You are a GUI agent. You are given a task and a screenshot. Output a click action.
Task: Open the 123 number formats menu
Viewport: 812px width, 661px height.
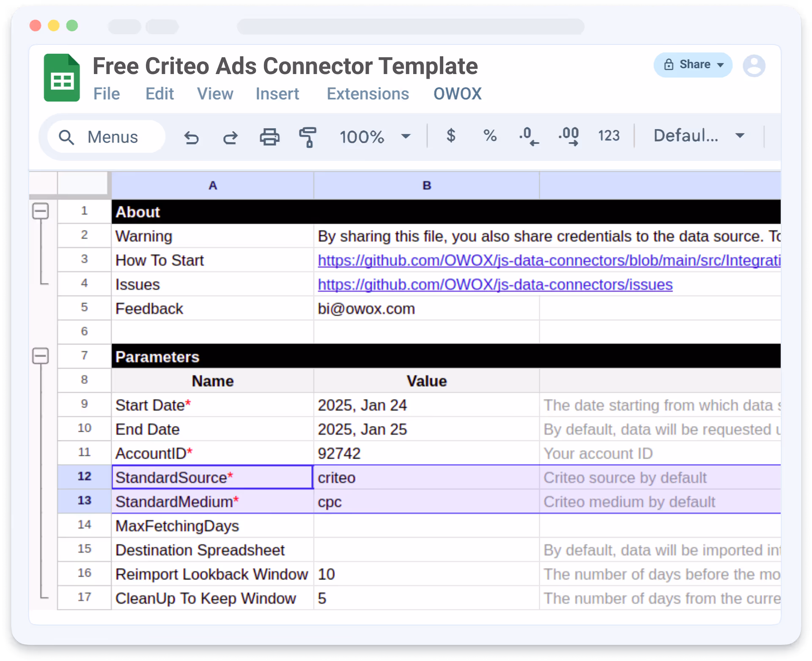click(609, 136)
